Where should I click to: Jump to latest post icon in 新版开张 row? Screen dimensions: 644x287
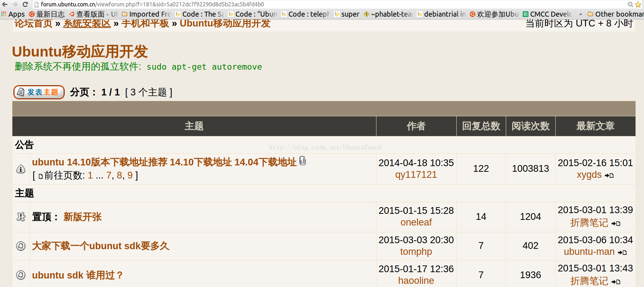coord(616,223)
